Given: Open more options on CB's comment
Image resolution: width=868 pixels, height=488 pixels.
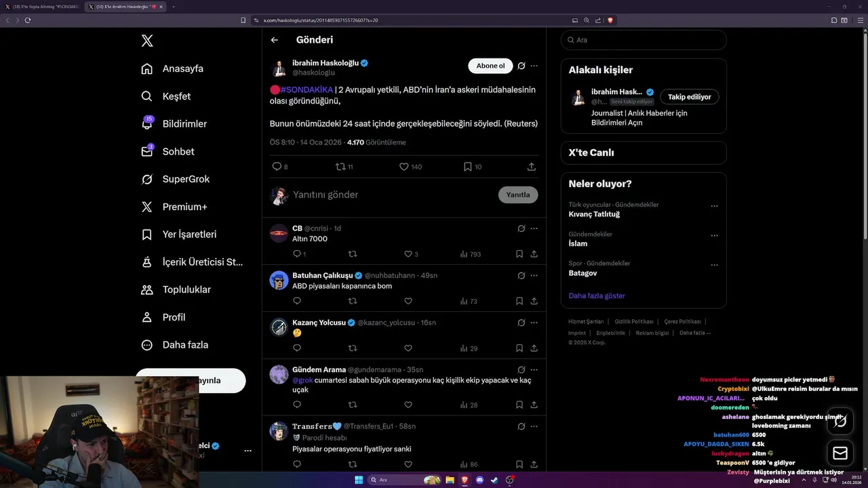Looking at the screenshot, I should [534, 228].
